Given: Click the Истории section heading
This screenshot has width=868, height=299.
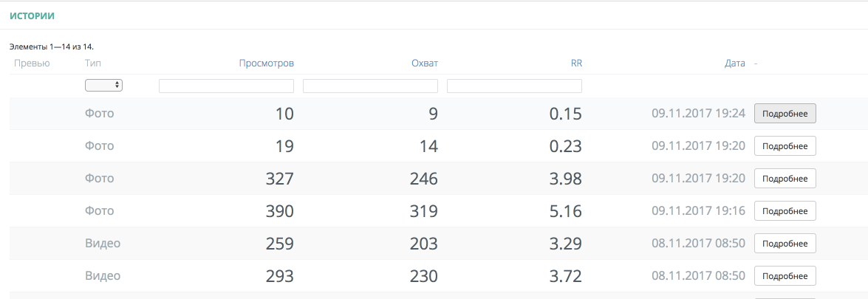Looking at the screenshot, I should (33, 16).
